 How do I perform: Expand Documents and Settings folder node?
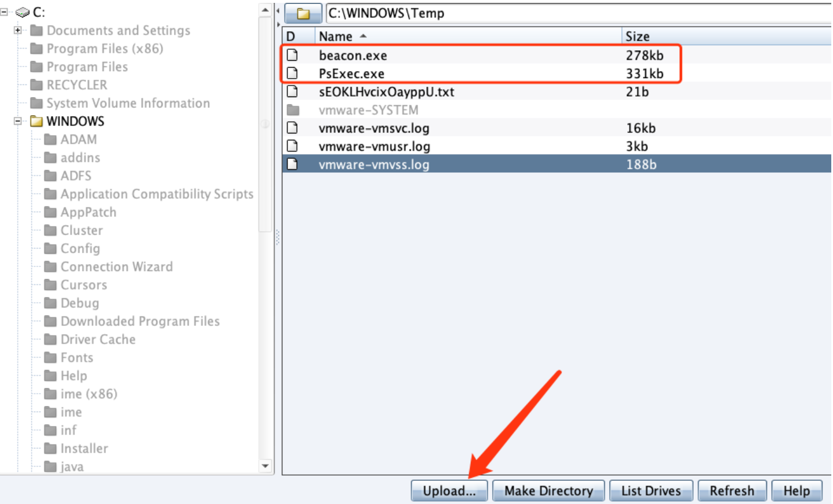[18, 30]
